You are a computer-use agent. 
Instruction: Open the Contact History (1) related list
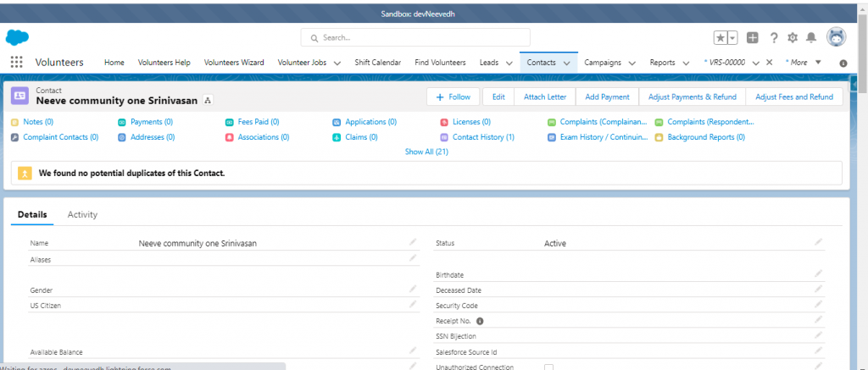click(x=483, y=136)
